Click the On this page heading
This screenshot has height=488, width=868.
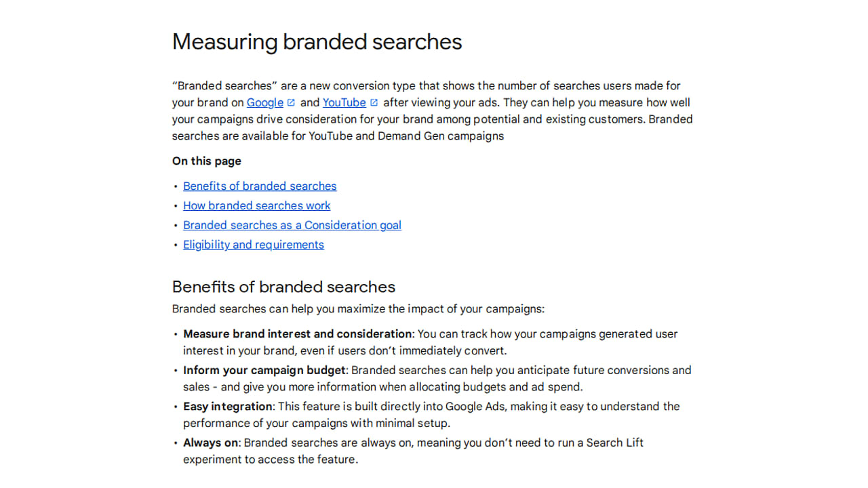[x=207, y=161]
